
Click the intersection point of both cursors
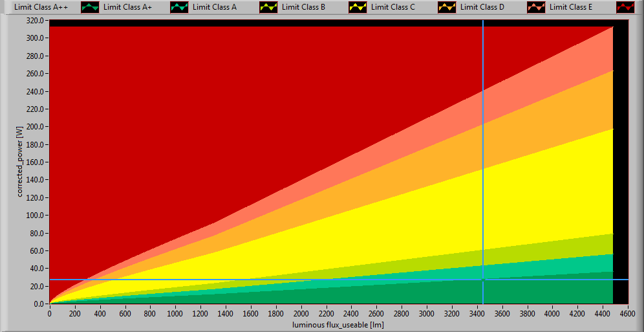coord(482,280)
